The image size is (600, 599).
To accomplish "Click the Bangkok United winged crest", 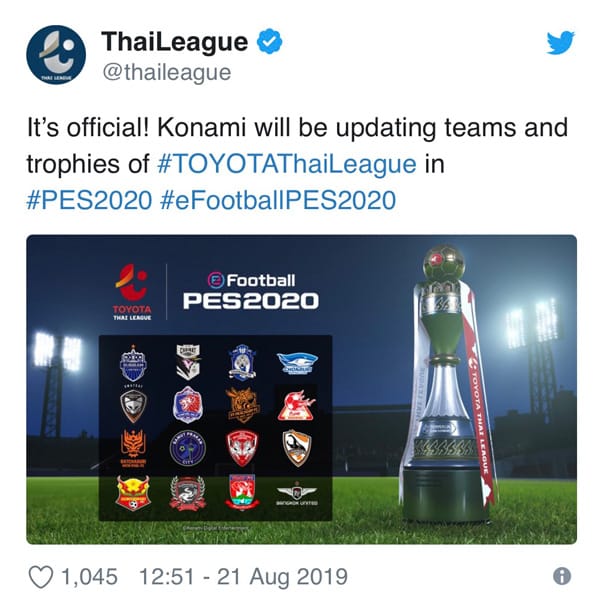I will [x=297, y=494].
